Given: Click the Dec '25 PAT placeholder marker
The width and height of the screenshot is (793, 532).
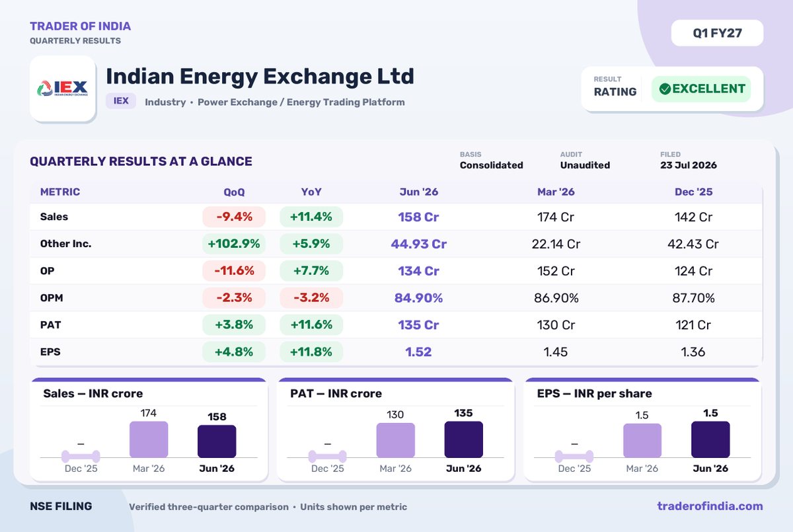Looking at the screenshot, I should (328, 456).
